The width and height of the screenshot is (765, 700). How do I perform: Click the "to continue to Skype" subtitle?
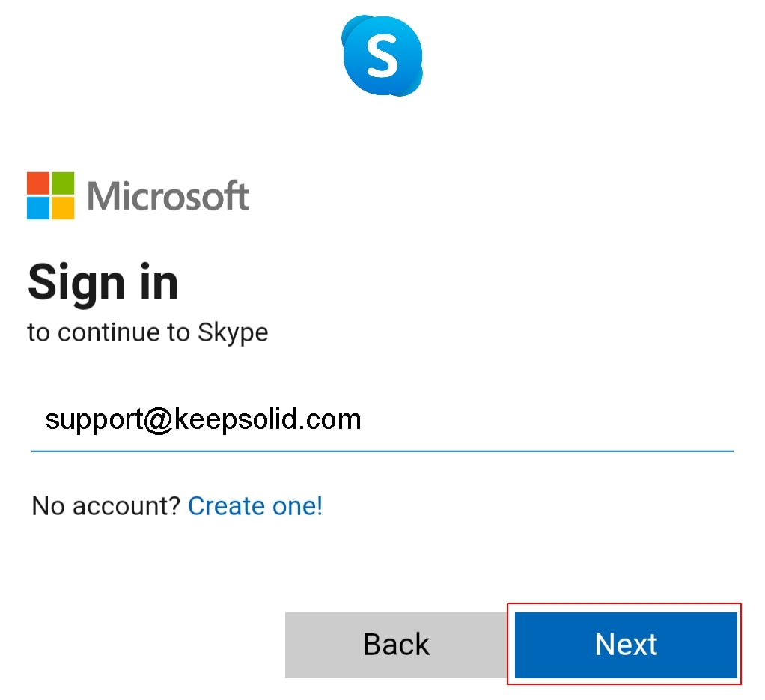click(x=147, y=332)
